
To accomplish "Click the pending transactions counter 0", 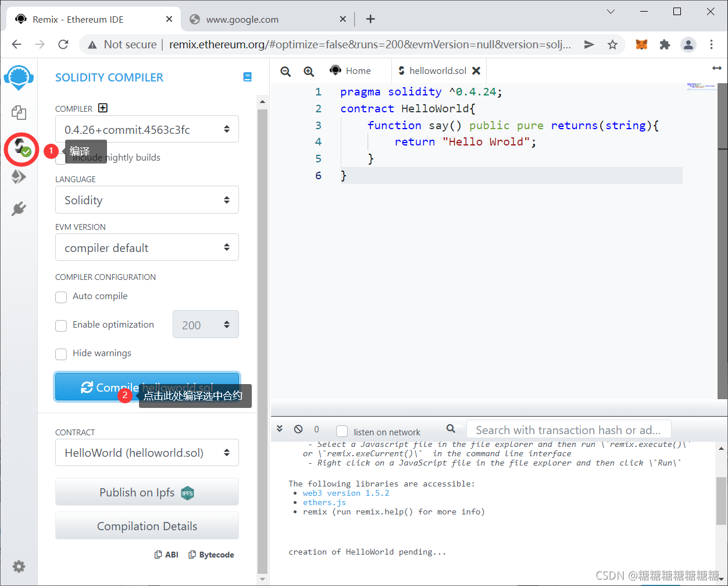I will tap(316, 429).
